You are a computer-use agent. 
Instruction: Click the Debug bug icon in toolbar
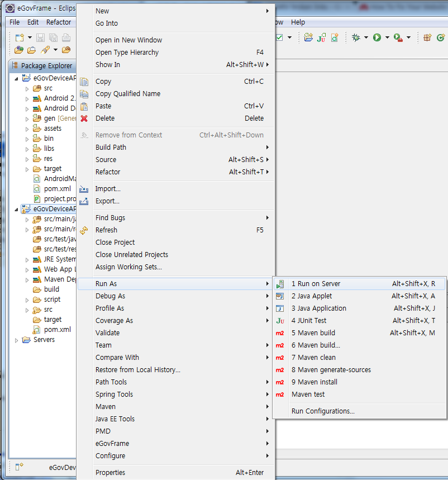(356, 37)
